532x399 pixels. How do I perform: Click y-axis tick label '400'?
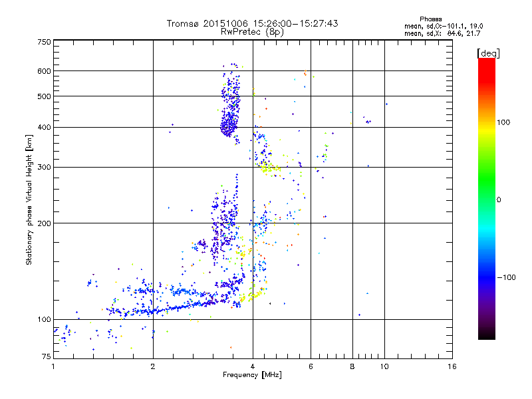44,127
